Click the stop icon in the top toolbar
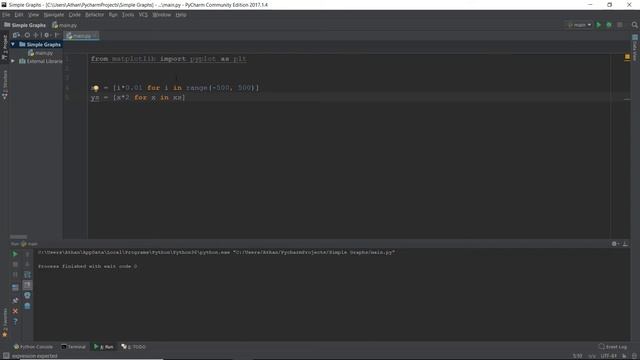 (620, 25)
